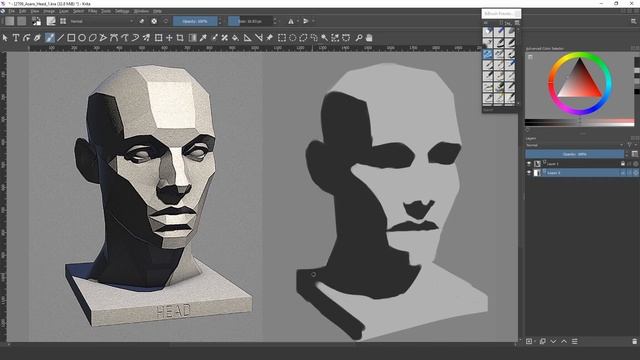The image size is (640, 360).
Task: Open the layer blending mode dropdown
Action: 575,145
